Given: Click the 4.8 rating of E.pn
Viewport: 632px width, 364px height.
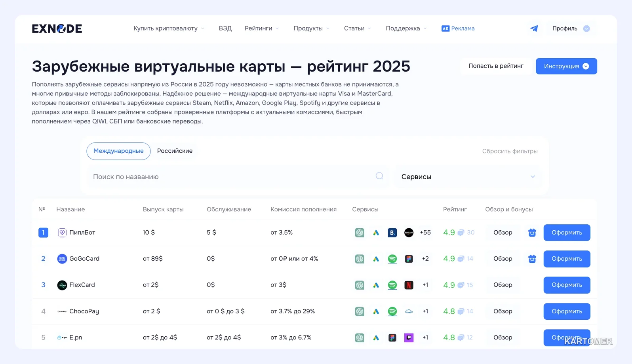Looking at the screenshot, I should (x=449, y=337).
